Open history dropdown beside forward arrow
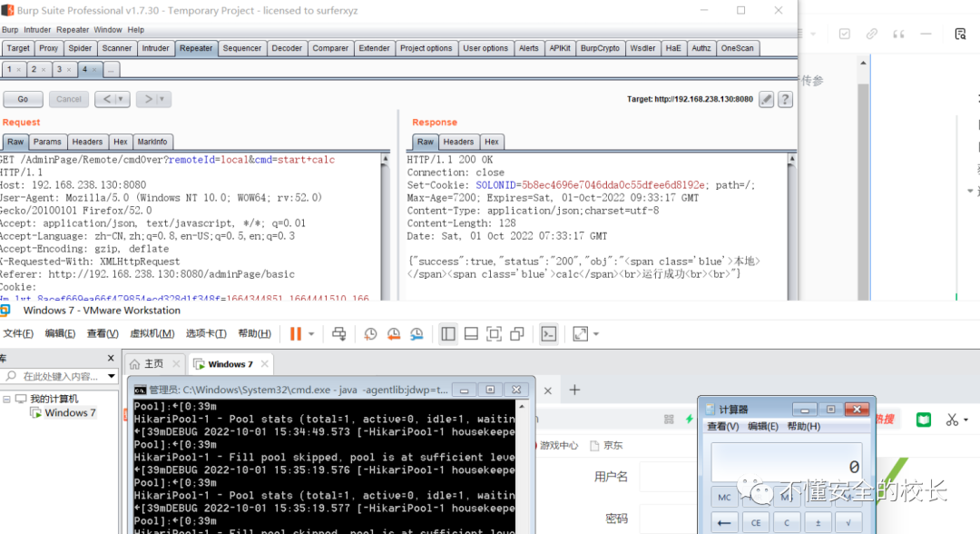980x534 pixels. [162, 99]
